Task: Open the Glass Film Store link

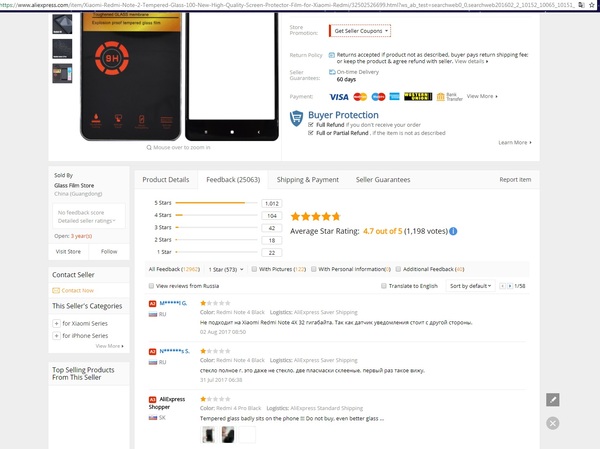Action: click(x=74, y=185)
